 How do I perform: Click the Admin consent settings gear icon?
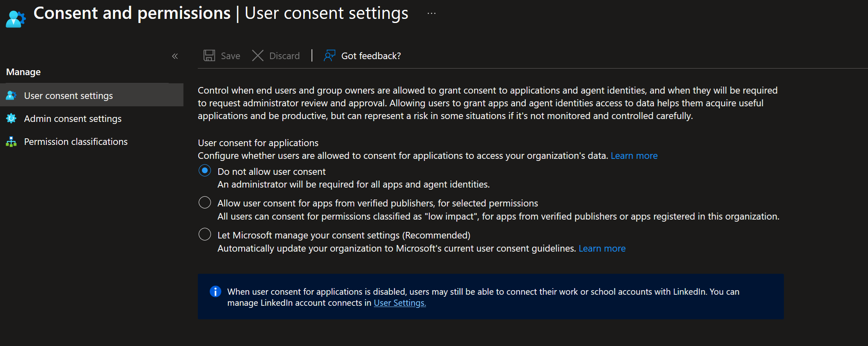(x=11, y=119)
